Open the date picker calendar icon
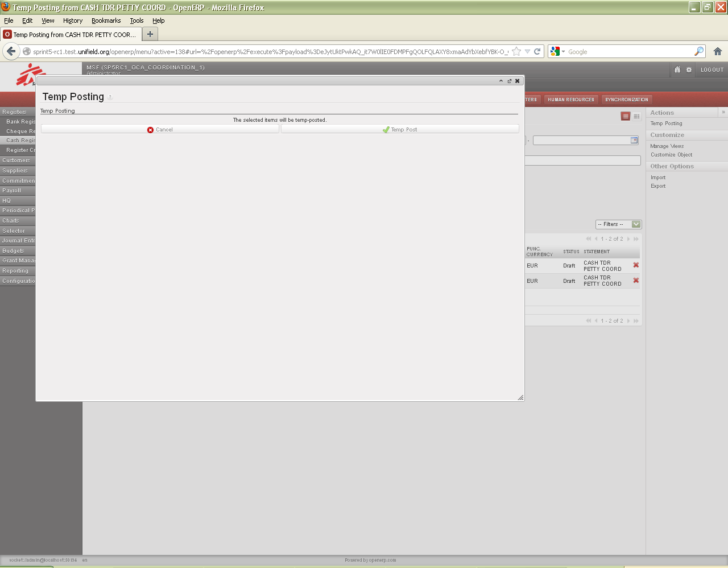 click(634, 140)
